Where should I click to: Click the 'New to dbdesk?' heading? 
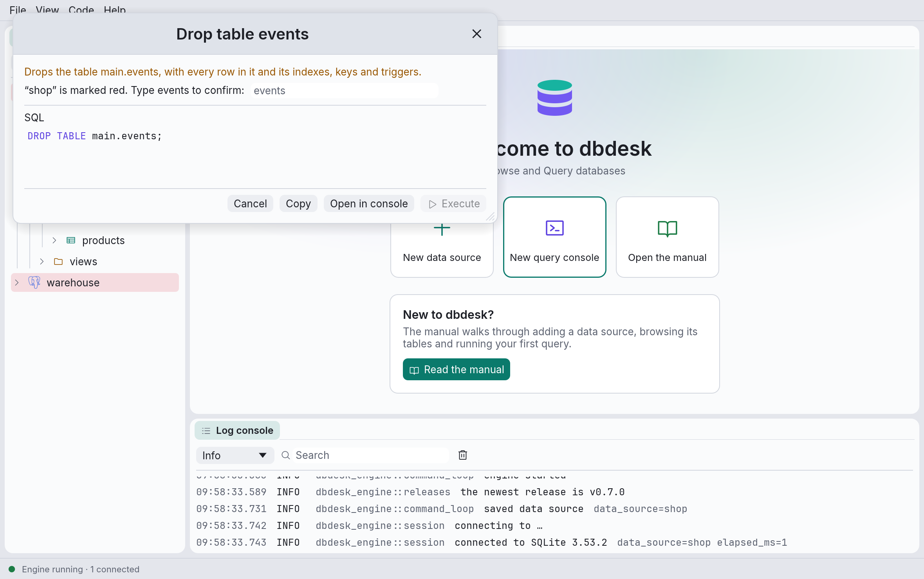tap(448, 315)
